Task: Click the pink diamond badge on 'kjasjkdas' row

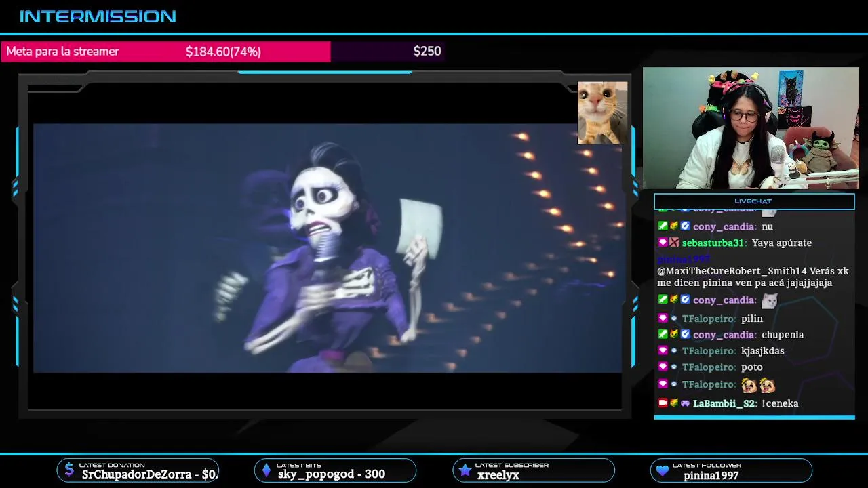Action: coord(663,350)
